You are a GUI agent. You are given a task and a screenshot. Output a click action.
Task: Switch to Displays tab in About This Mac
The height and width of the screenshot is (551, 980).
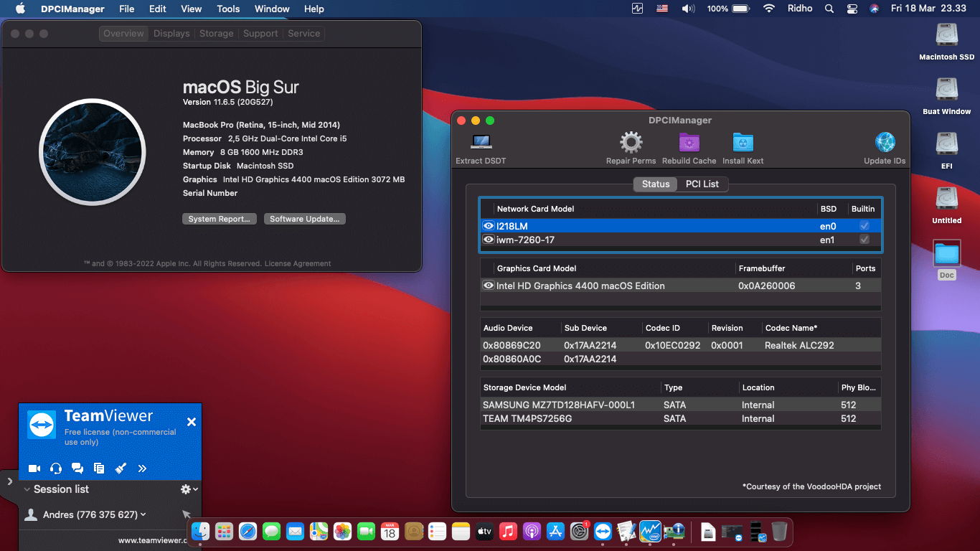point(171,34)
